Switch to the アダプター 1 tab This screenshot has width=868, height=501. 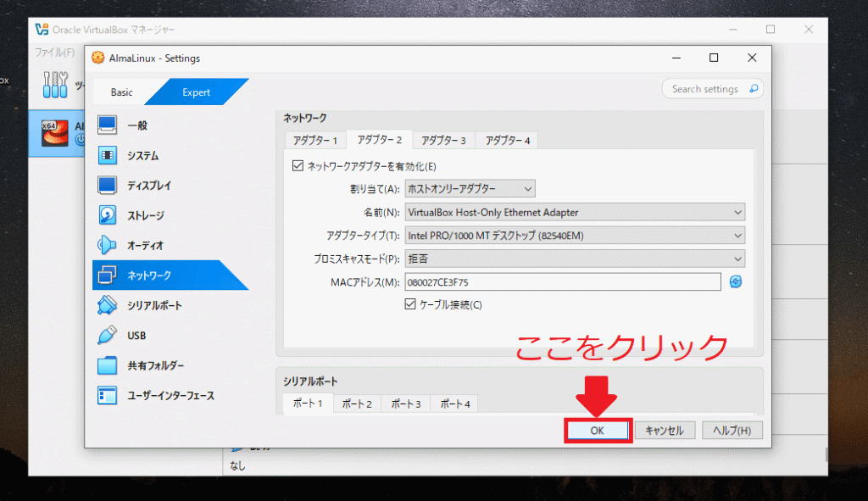click(x=315, y=141)
